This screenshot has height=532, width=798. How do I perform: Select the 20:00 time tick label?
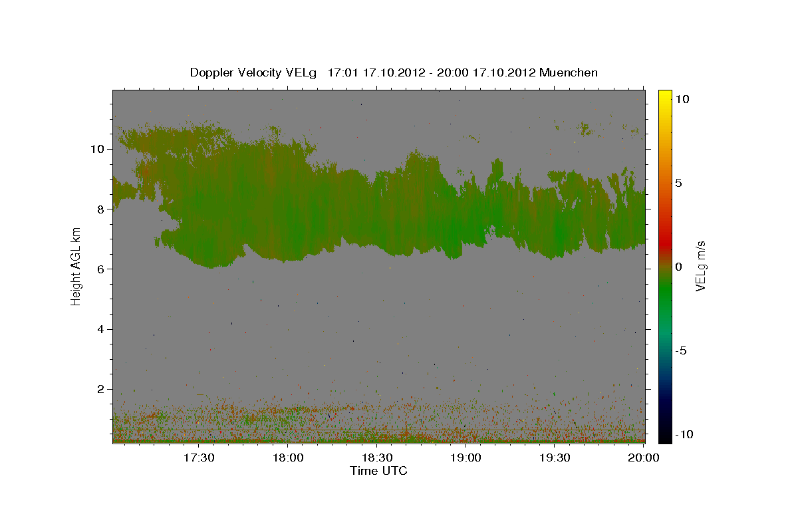point(644,458)
